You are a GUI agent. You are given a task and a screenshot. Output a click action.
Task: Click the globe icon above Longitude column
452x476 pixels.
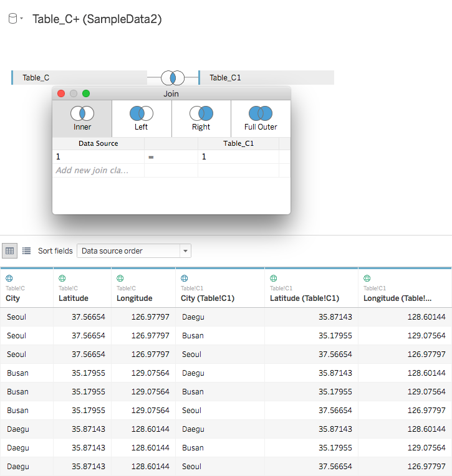point(120,278)
